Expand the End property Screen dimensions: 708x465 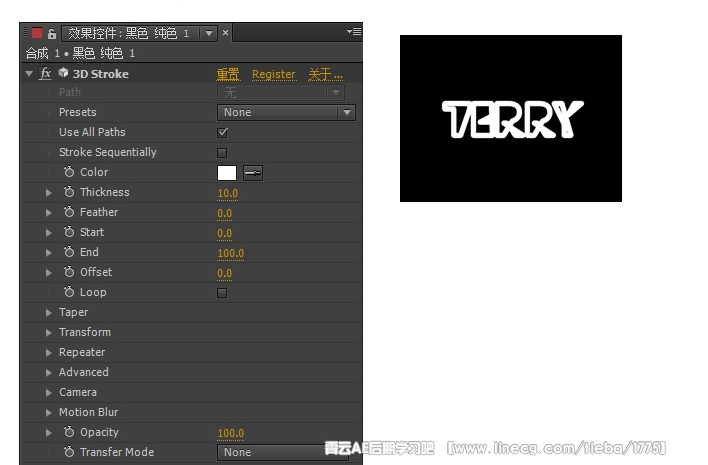click(49, 253)
